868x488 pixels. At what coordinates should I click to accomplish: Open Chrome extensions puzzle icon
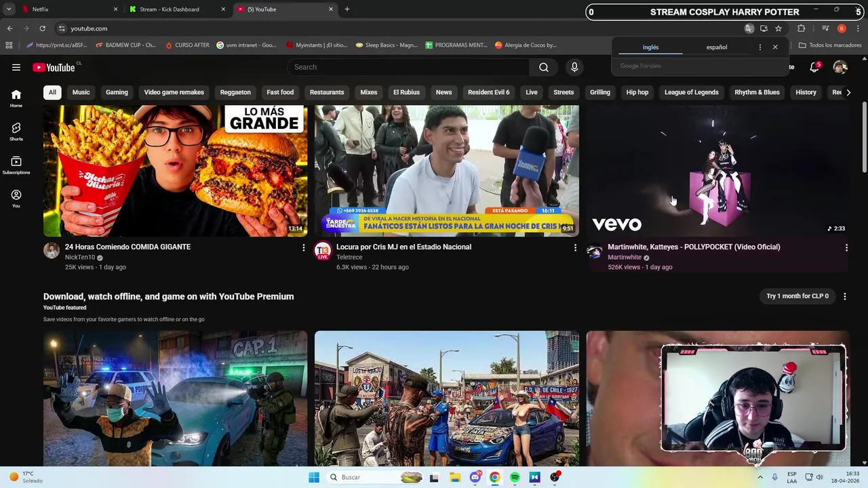tap(802, 28)
